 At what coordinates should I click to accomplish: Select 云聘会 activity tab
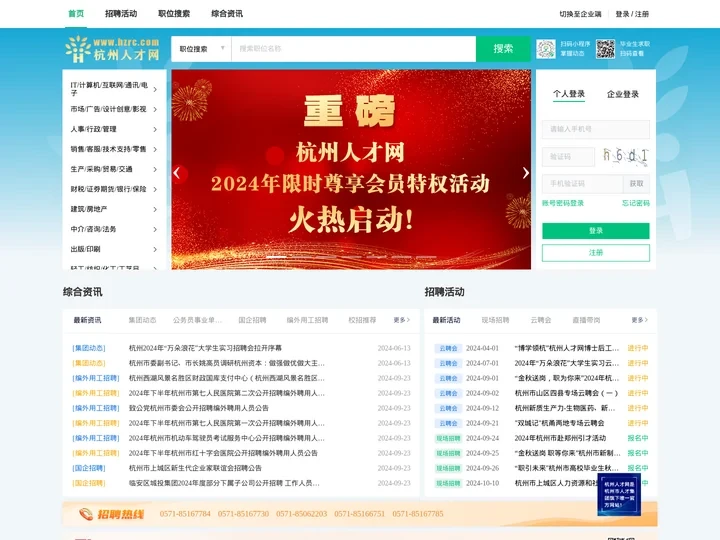541,320
